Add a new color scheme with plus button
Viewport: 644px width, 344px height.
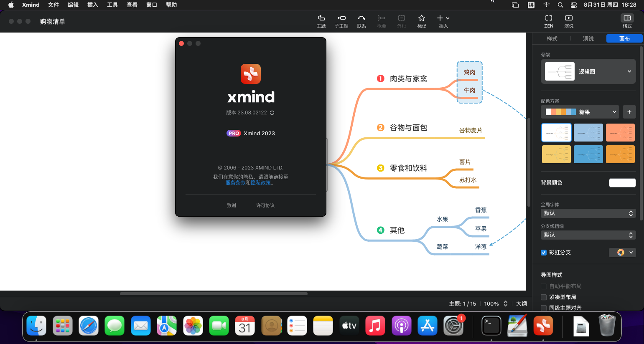click(629, 112)
